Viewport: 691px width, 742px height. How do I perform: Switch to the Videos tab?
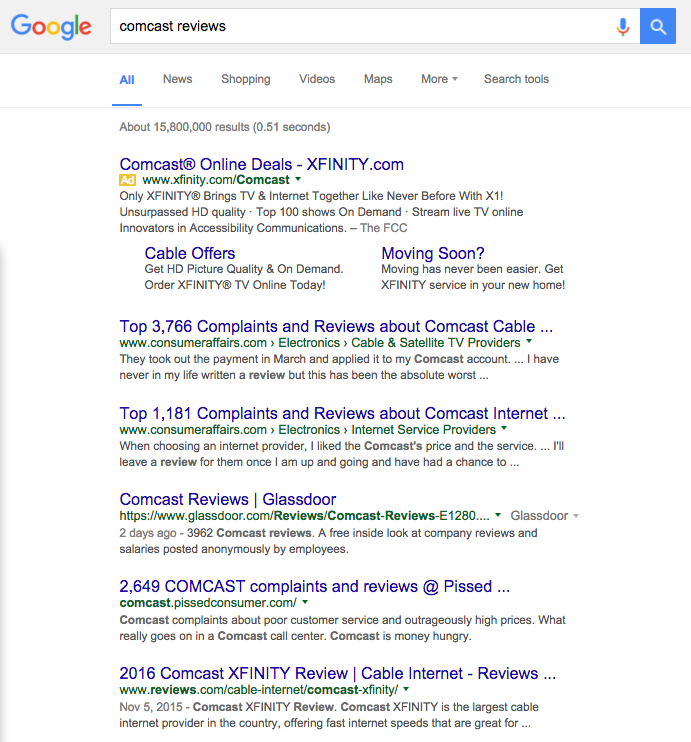(317, 79)
